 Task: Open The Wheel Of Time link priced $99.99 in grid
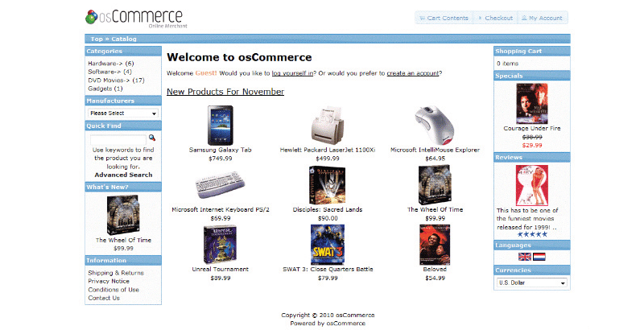point(435,210)
